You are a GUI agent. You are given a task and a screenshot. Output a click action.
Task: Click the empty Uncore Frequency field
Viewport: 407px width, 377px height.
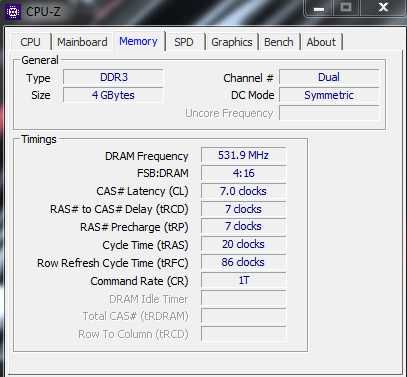coord(329,113)
